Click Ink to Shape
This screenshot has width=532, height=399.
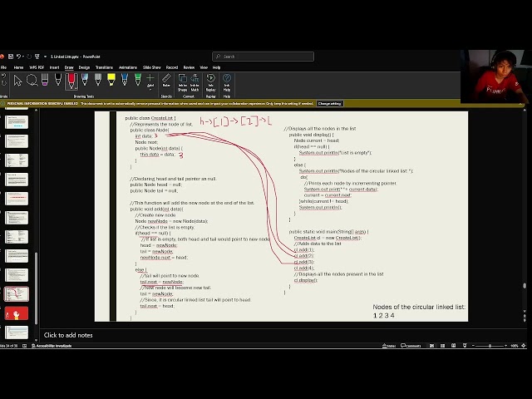click(x=183, y=83)
